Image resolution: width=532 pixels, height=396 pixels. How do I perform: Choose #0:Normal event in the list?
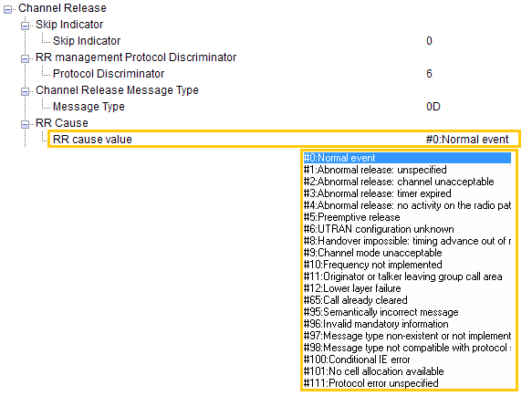pos(407,158)
